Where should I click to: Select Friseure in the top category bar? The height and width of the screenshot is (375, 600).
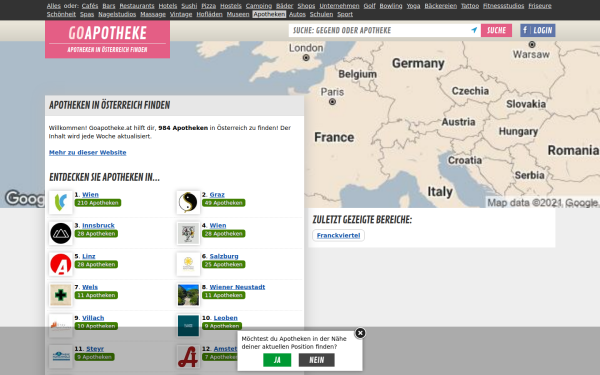tap(540, 6)
